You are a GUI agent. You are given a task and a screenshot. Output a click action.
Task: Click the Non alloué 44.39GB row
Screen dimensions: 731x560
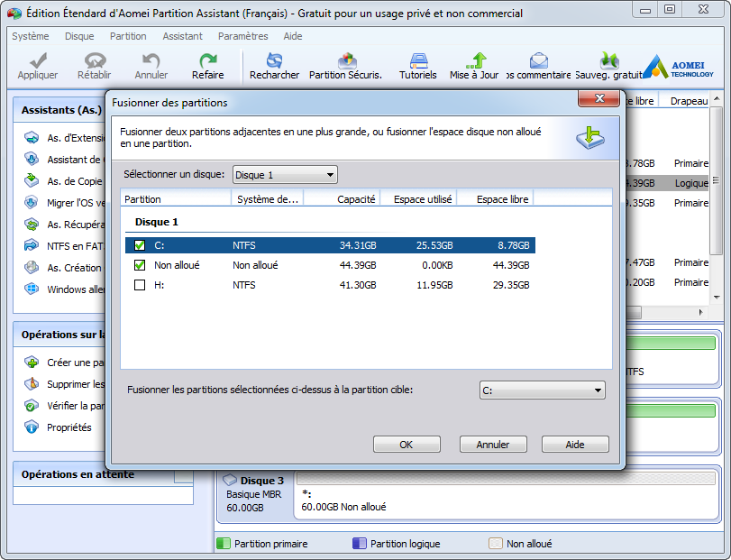pyautogui.click(x=330, y=265)
